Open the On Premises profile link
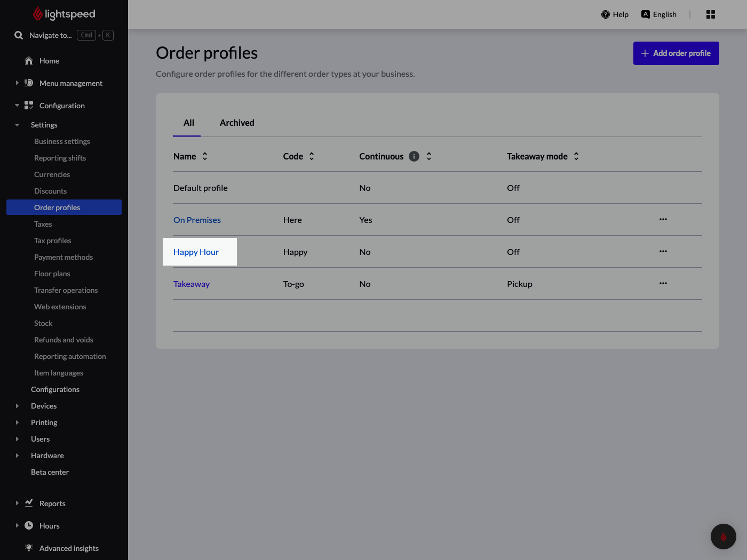Image resolution: width=747 pixels, height=560 pixels. pyautogui.click(x=197, y=220)
